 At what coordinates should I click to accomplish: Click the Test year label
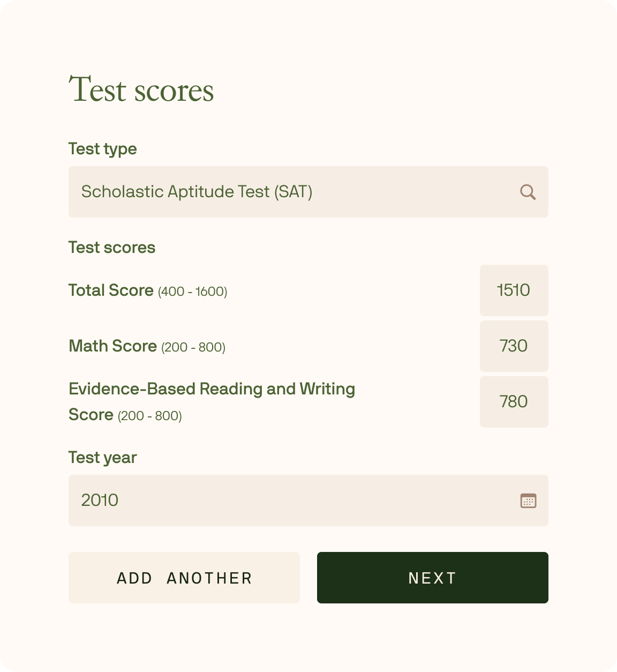click(x=101, y=458)
